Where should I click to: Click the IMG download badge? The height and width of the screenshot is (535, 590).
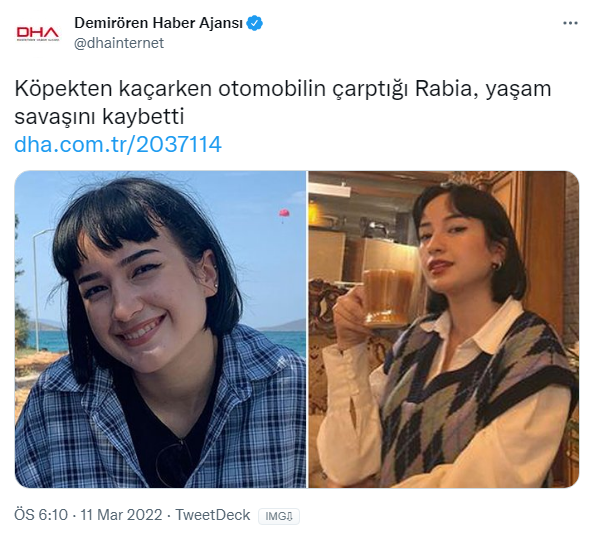click(279, 516)
